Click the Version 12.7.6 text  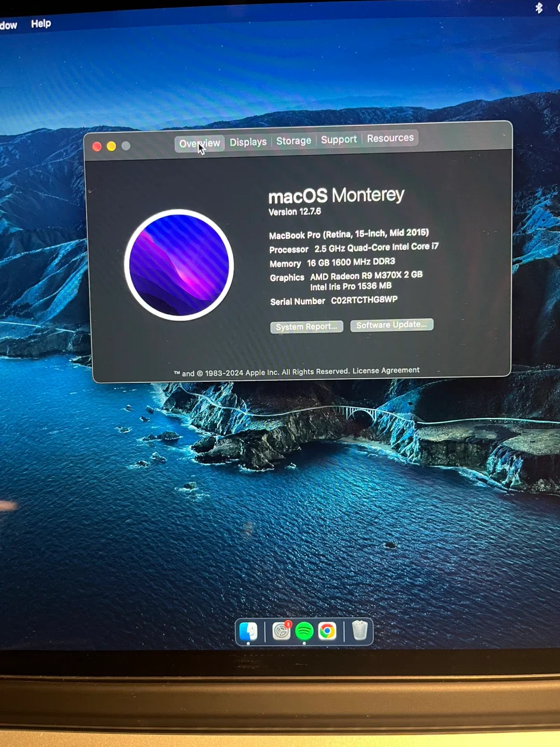[x=295, y=212]
